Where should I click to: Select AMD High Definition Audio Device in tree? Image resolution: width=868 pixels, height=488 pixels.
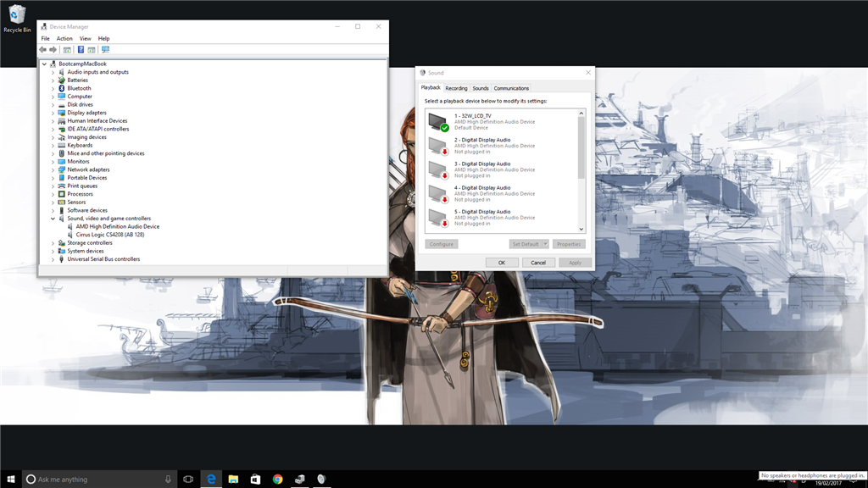click(117, 227)
